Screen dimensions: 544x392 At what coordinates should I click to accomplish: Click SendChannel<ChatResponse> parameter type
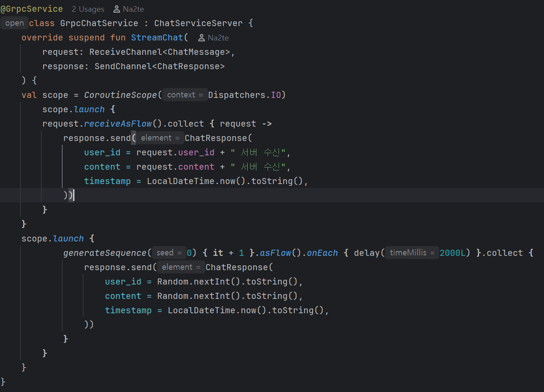[x=159, y=67]
